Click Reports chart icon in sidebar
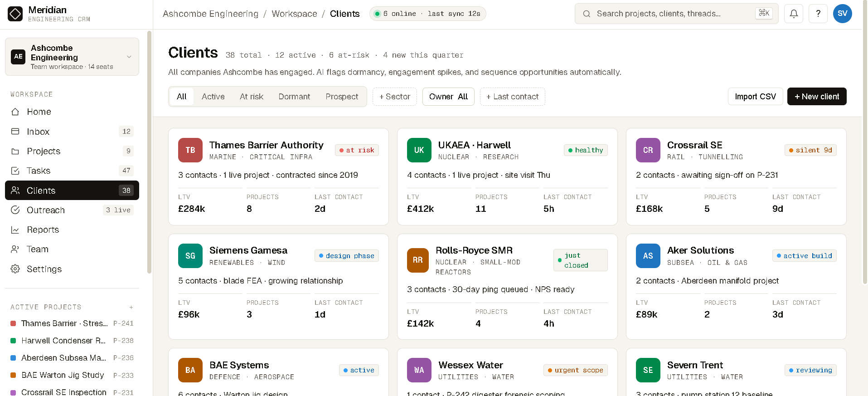868x396 pixels. click(15, 230)
